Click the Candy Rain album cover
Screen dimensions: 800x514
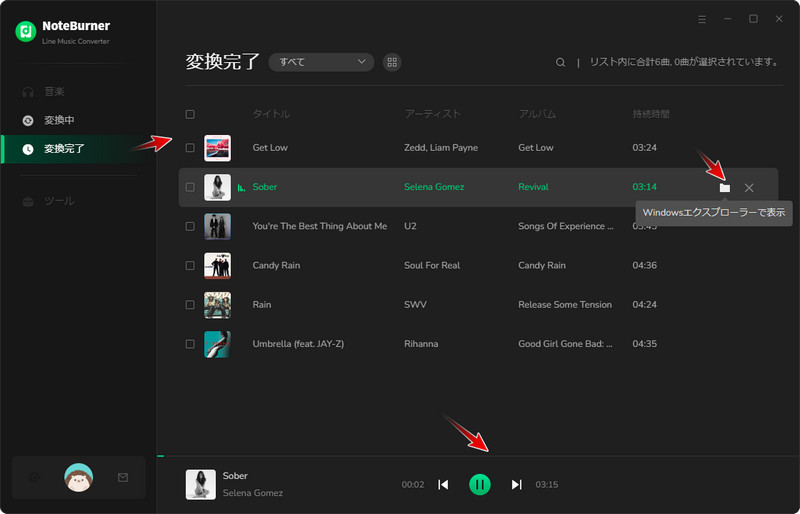point(217,266)
